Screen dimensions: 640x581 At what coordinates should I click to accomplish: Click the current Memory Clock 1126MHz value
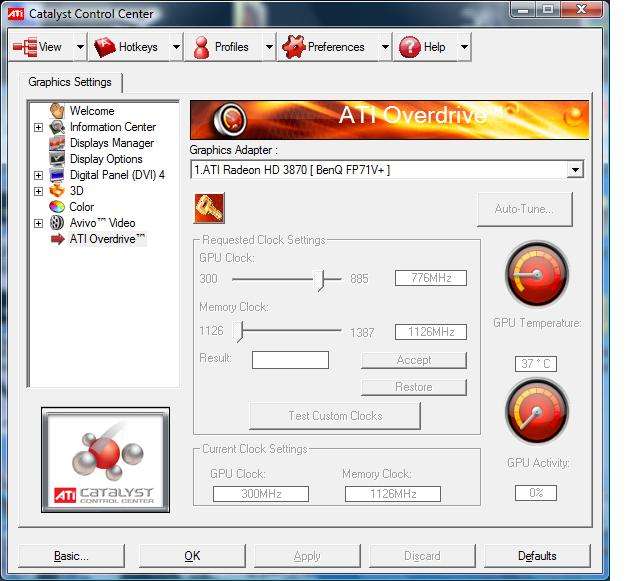[393, 494]
